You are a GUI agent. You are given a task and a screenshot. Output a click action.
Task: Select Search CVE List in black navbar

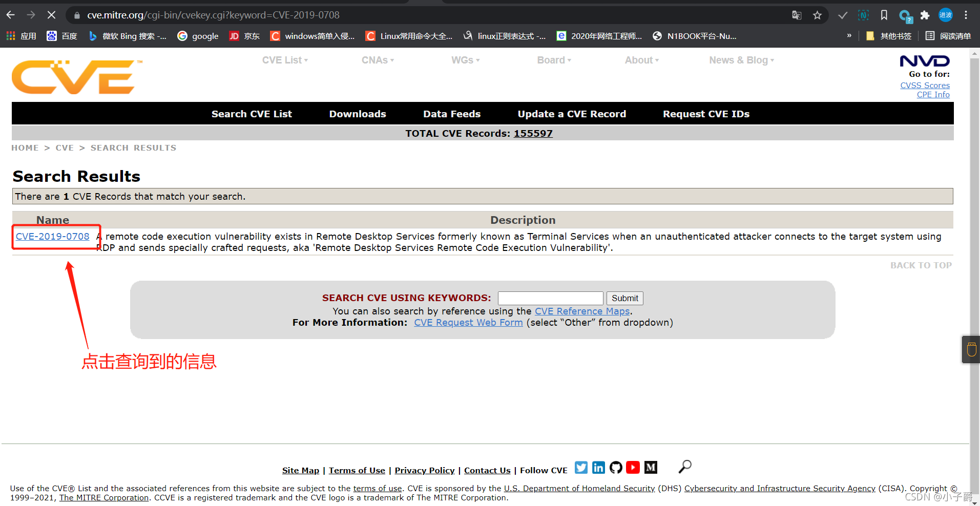tap(252, 114)
